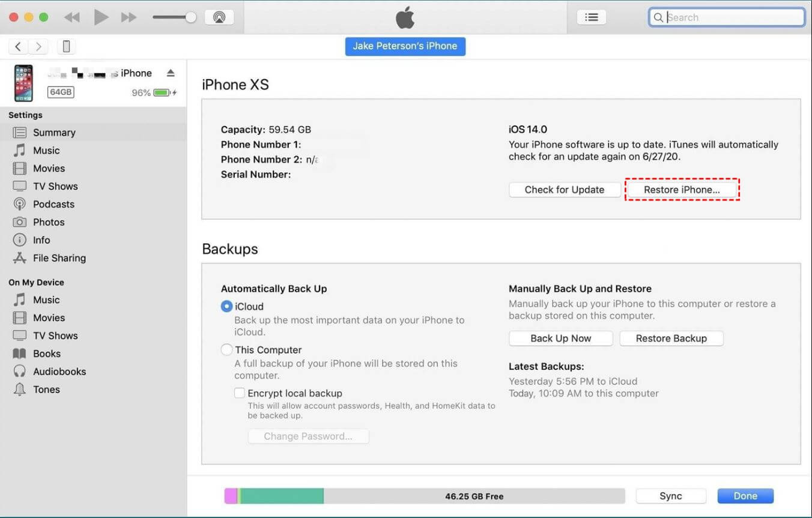Open the list view icon button
This screenshot has height=518, width=812.
tap(591, 17)
